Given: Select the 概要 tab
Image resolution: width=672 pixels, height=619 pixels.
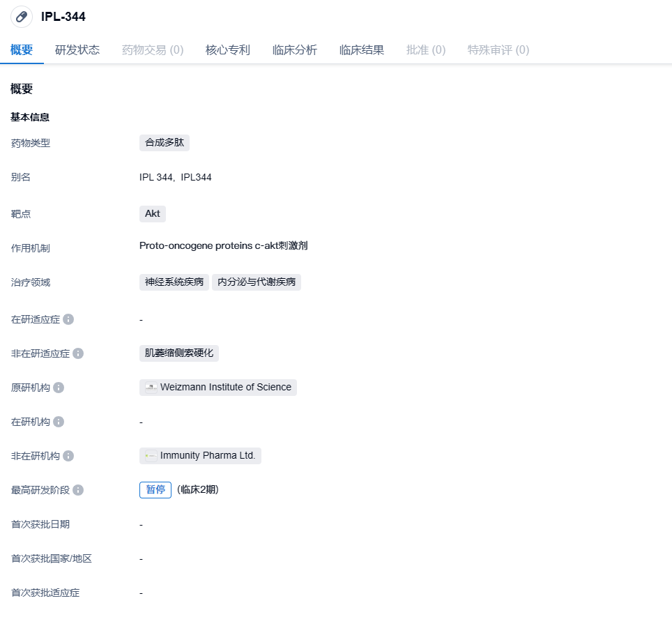Looking at the screenshot, I should coord(22,50).
